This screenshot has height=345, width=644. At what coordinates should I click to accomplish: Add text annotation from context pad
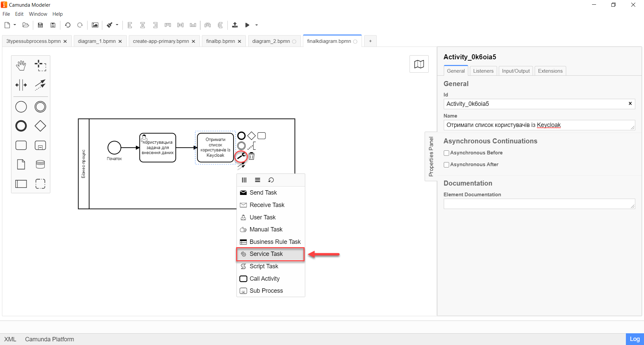[x=252, y=146]
